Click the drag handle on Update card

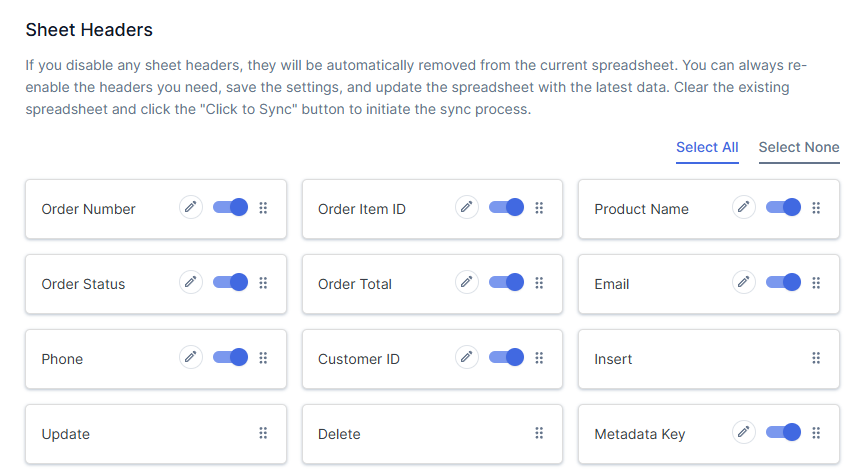click(x=263, y=433)
